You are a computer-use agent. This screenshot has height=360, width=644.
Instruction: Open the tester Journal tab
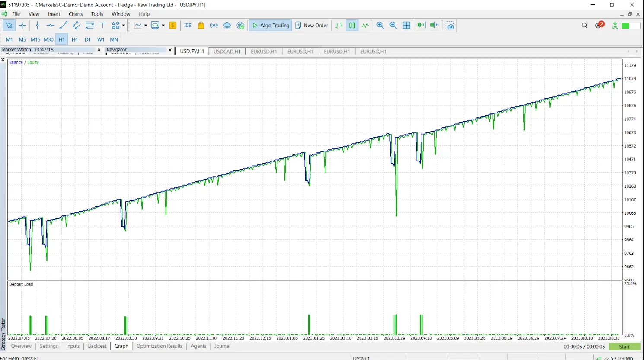click(x=223, y=346)
